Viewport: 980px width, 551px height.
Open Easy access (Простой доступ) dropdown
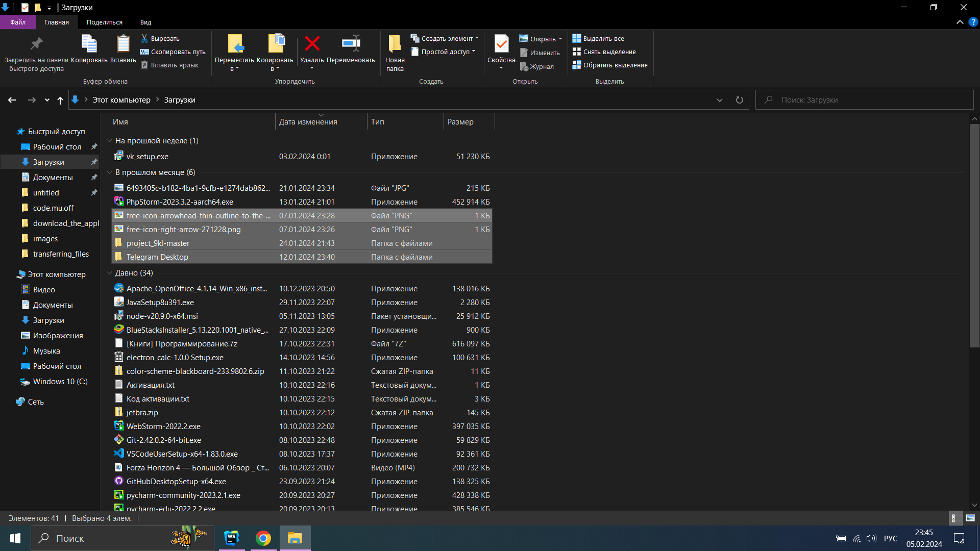point(443,52)
